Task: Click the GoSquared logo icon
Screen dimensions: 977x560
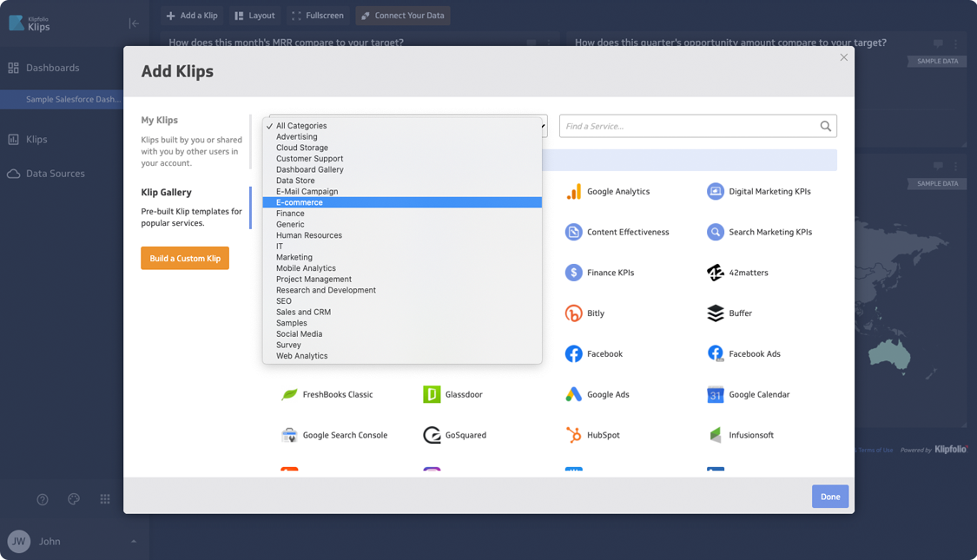Action: (x=432, y=435)
